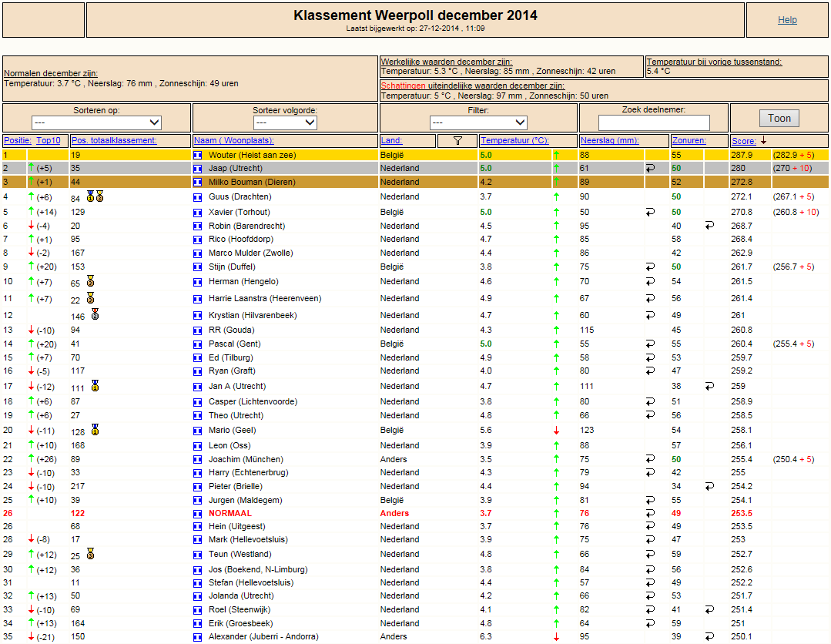Open the Help link
This screenshot has width=831, height=644.
787,19
